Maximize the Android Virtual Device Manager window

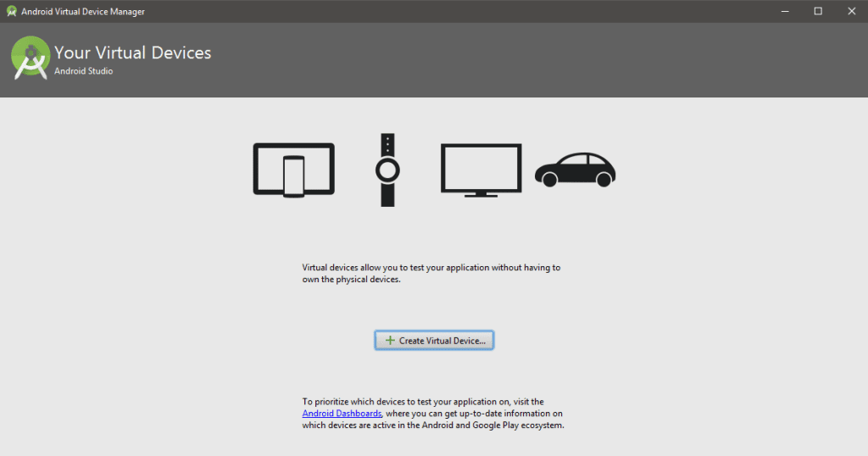click(818, 11)
